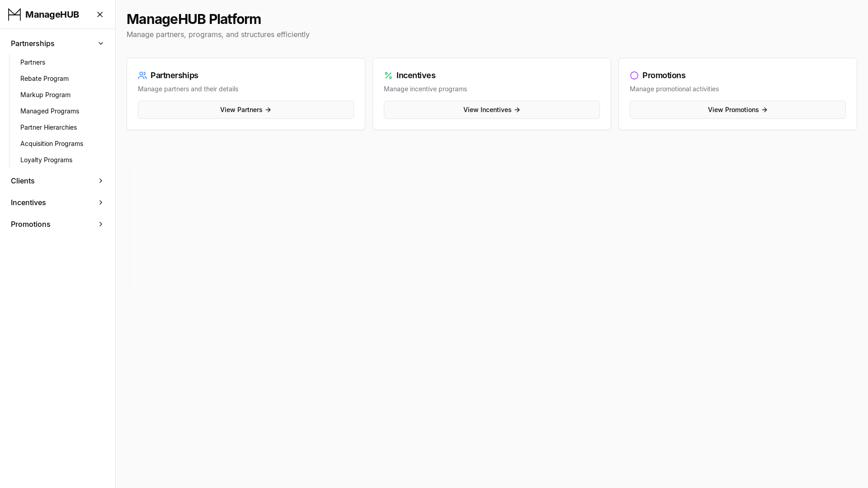Click the Incentives card title

416,75
